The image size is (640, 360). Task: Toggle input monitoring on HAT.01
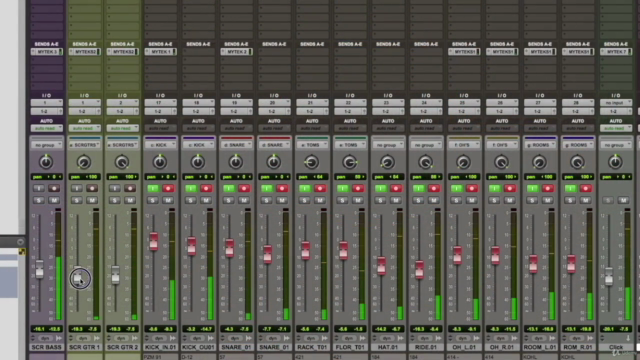pos(381,188)
